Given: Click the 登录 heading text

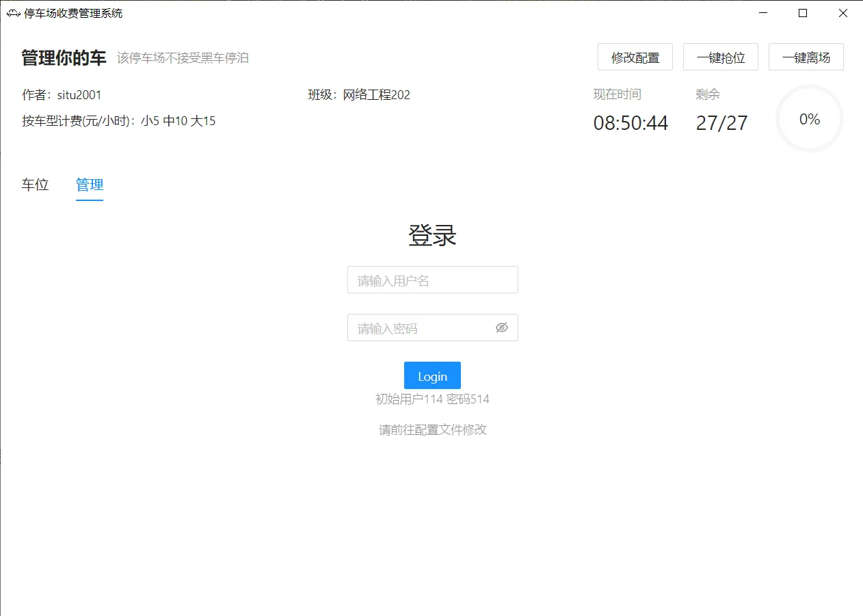Looking at the screenshot, I should coord(432,235).
